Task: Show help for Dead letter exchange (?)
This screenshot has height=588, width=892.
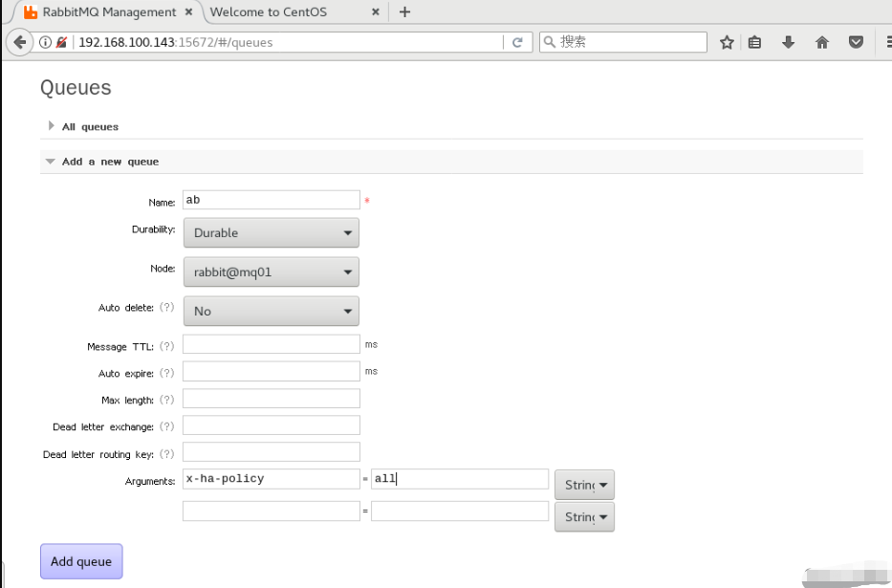Action: [166, 426]
